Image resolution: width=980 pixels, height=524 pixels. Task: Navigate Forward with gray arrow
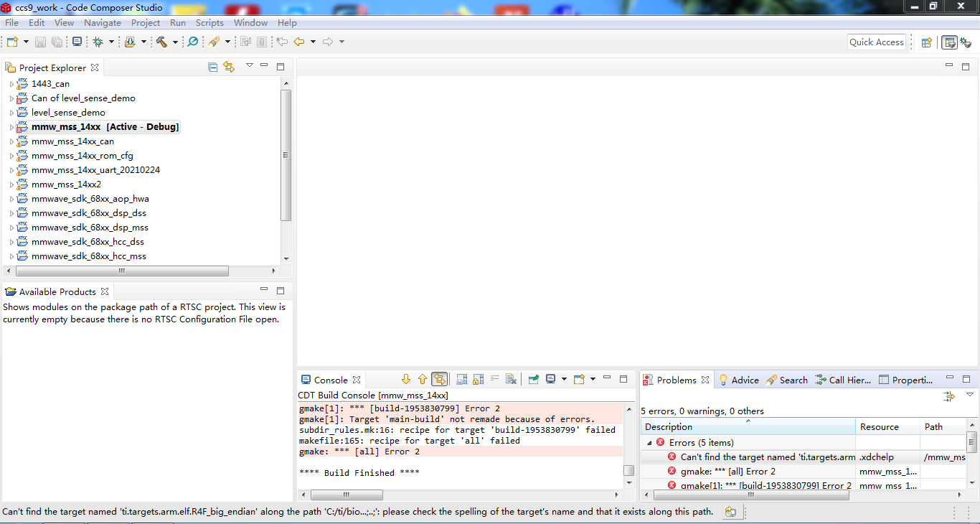[328, 42]
